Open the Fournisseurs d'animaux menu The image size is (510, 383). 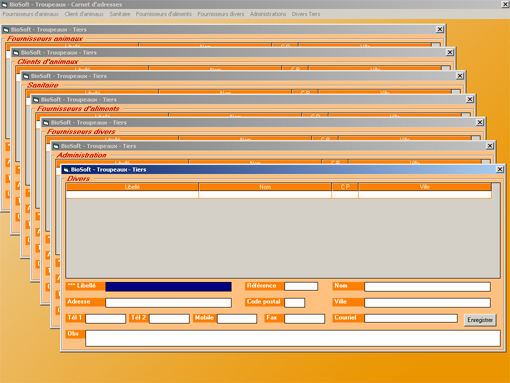[31, 14]
